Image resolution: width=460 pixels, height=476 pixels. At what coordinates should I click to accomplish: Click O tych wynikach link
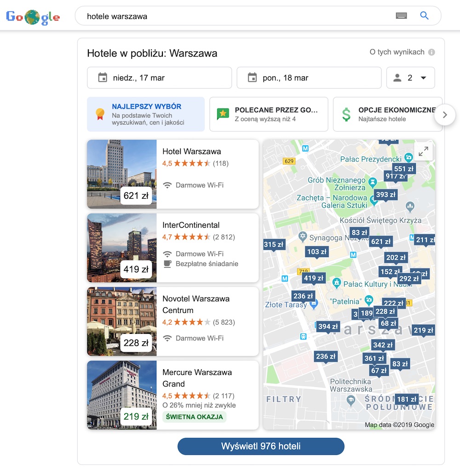point(397,52)
